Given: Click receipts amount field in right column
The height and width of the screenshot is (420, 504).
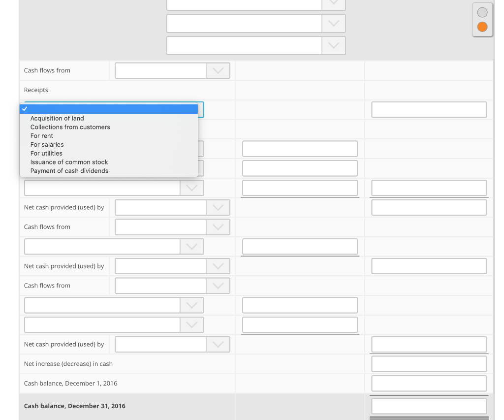Looking at the screenshot, I should 429,110.
